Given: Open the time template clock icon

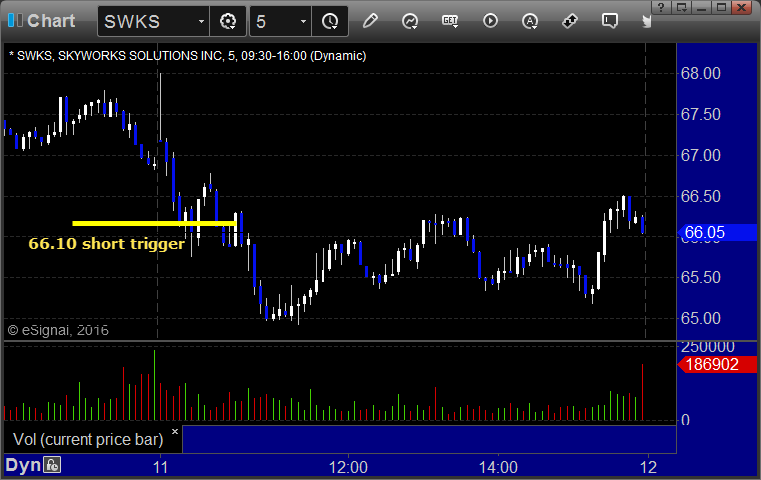Looking at the screenshot, I should [x=330, y=21].
